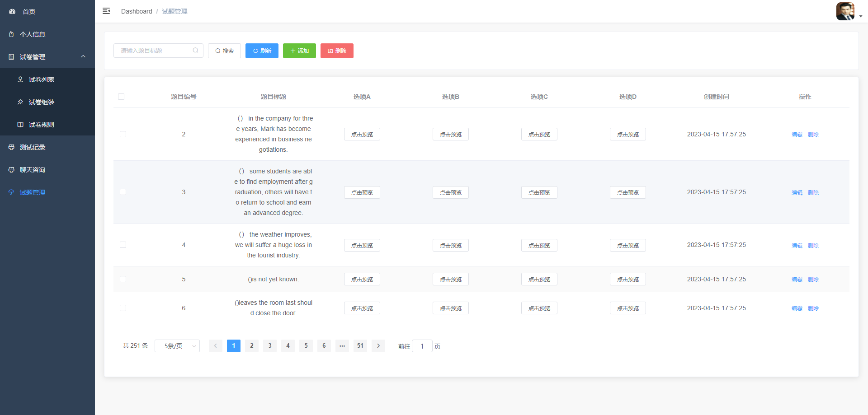Viewport: 868px width, 415px height.
Task: Select 试卷列表 submenu item
Action: (x=47, y=79)
